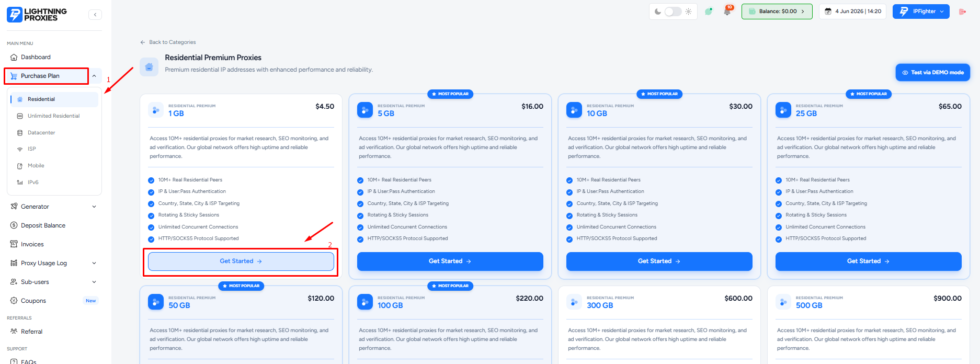This screenshot has height=364, width=980.
Task: Click Get Started on the 25 GB plan
Action: pyautogui.click(x=869, y=261)
